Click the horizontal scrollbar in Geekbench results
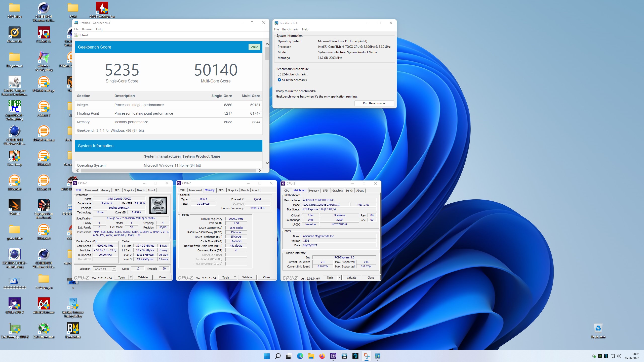The image size is (644, 362). (168, 170)
